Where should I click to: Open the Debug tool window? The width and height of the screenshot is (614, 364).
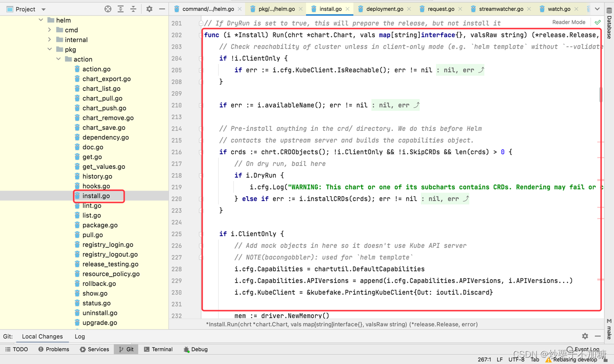[x=195, y=349]
